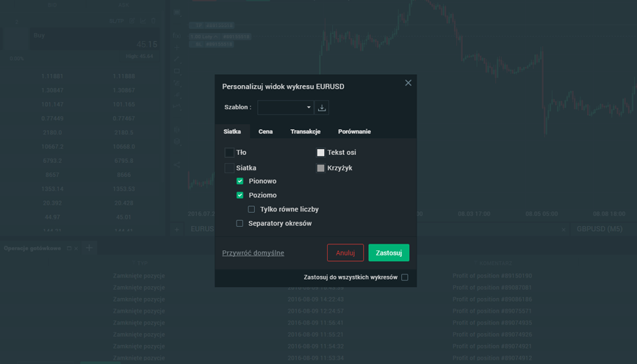Click ask price 0.77467
The height and width of the screenshot is (364, 637).
coord(124,118)
